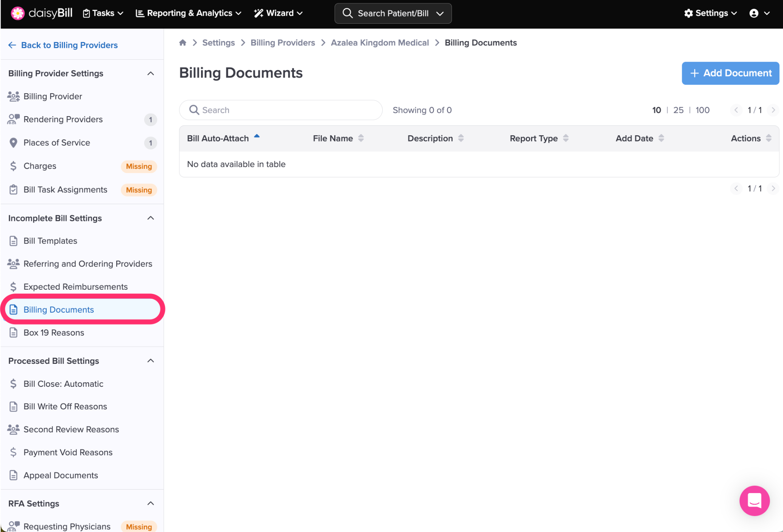Click the user account avatar icon
Screen dimensions: 783x532
[x=754, y=13]
